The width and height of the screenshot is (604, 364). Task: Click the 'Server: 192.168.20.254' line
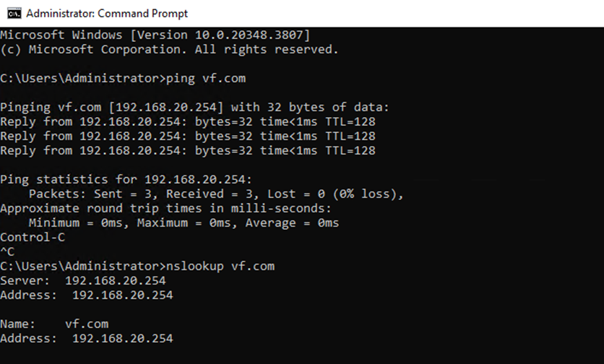click(82, 281)
